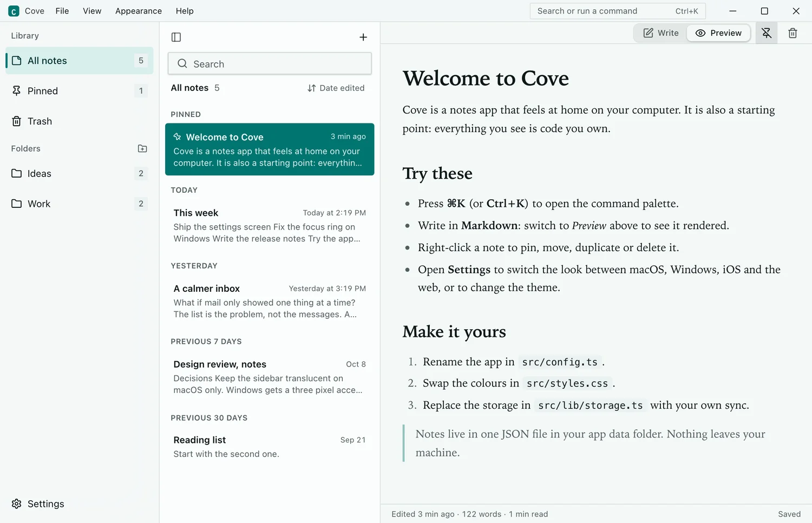
Task: Add a new folder via folder-plus icon
Action: (x=142, y=148)
